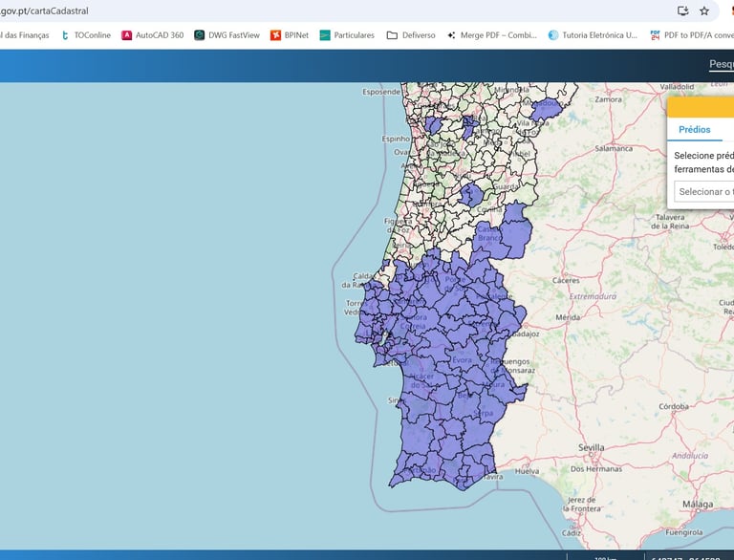The height and width of the screenshot is (560, 734).
Task: Click the Córdoba label on the map
Action: [674, 406]
